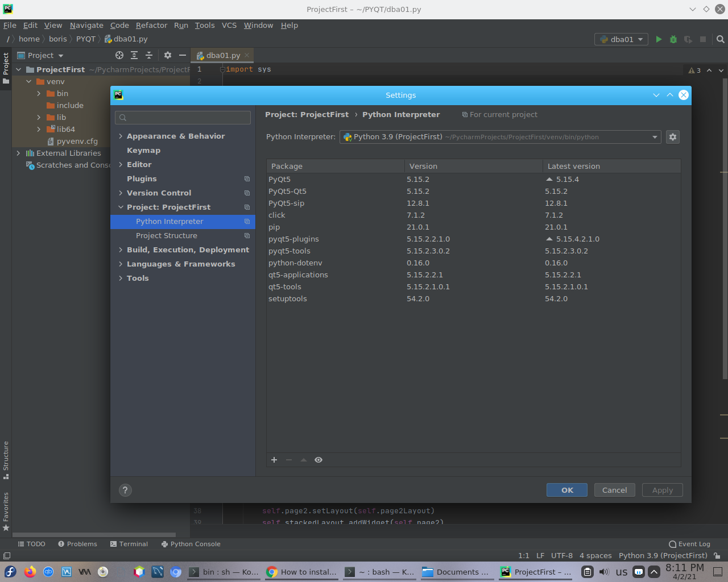
Task: Open the Favorites side tool window
Action: pyautogui.click(x=6, y=512)
